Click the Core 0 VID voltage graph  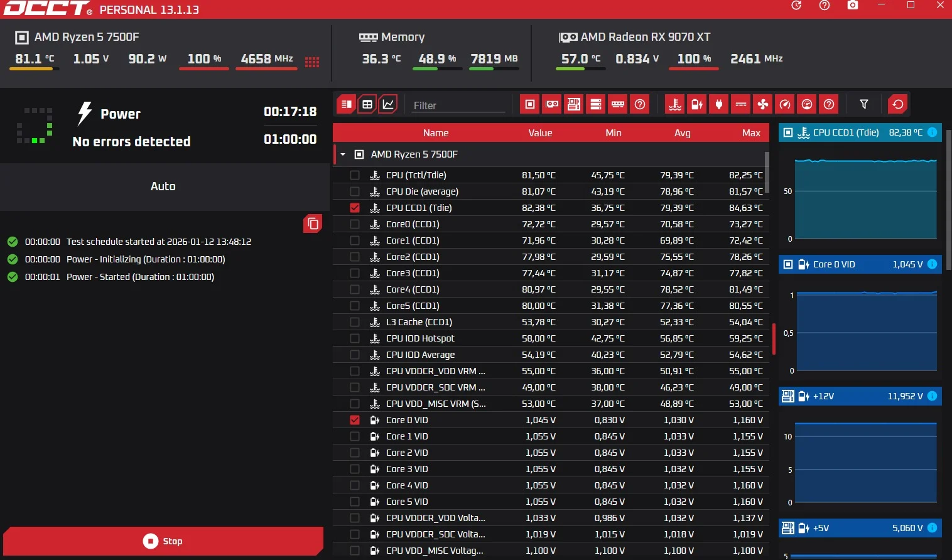coord(867,331)
